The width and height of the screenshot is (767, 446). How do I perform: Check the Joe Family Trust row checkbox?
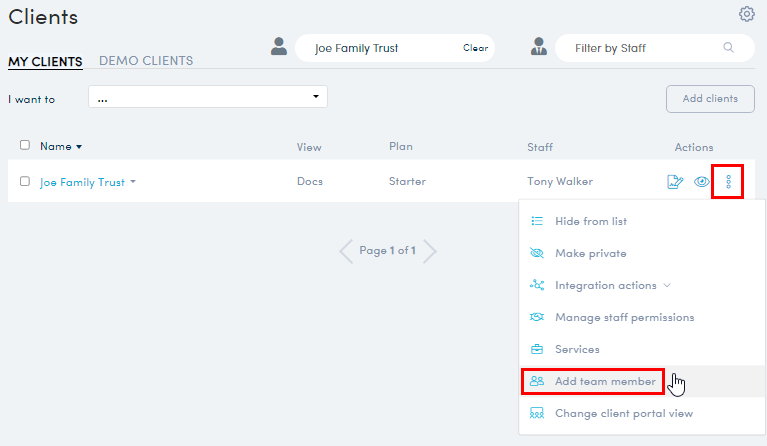25,182
